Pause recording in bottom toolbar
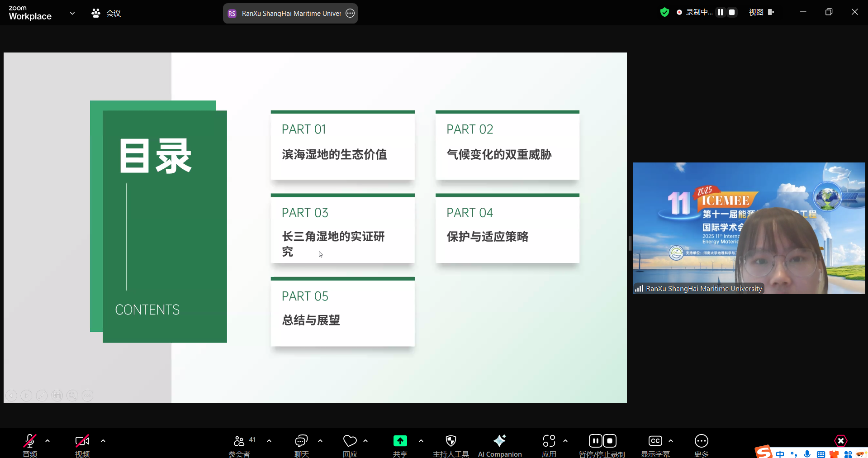 pyautogui.click(x=595, y=441)
